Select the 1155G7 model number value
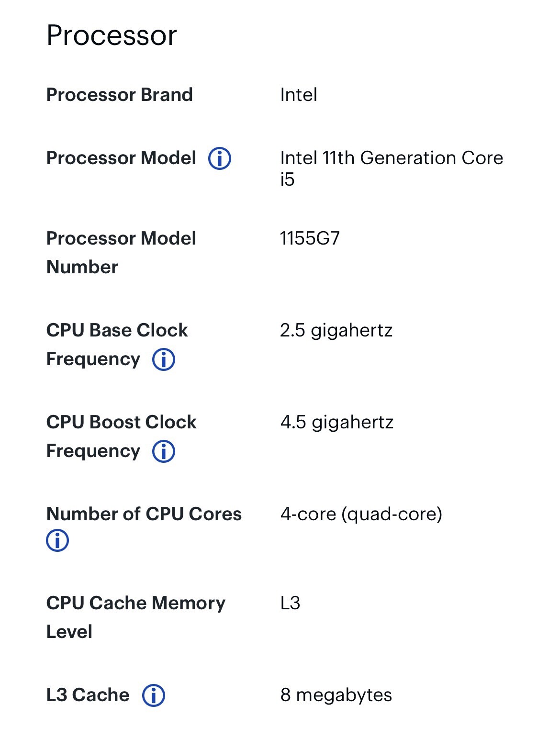This screenshot has height=739, width=560. pyautogui.click(x=310, y=238)
